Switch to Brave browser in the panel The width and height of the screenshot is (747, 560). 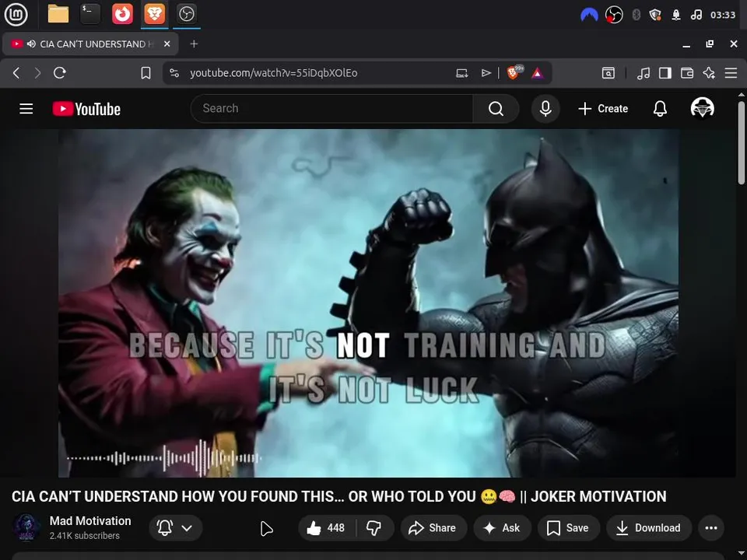click(x=155, y=14)
